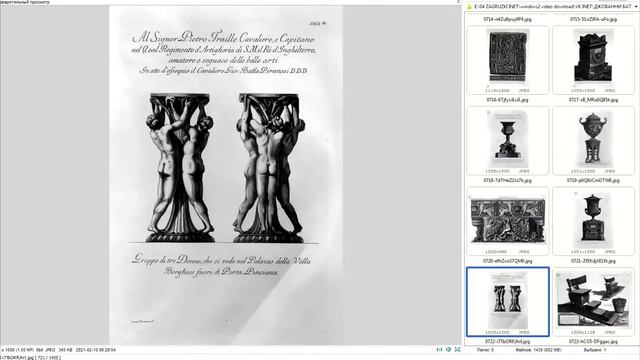Click the large preview engraving image
The image size is (640, 360).
coord(226,176)
